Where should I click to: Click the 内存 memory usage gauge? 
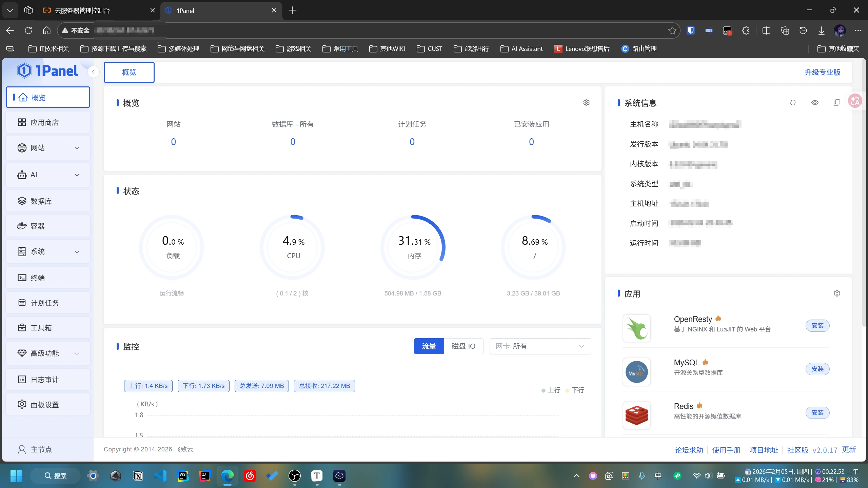click(413, 247)
